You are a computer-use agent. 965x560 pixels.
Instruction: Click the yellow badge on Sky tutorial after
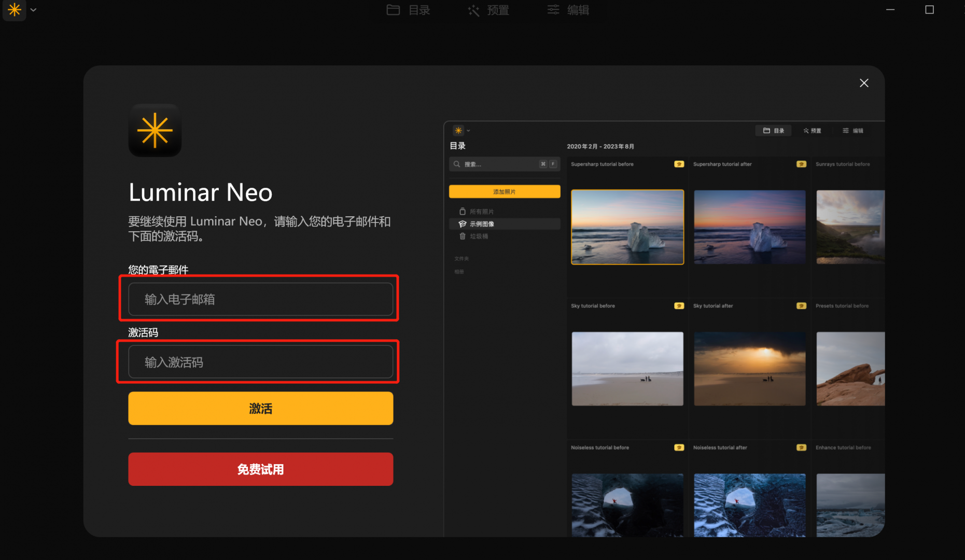click(x=801, y=306)
